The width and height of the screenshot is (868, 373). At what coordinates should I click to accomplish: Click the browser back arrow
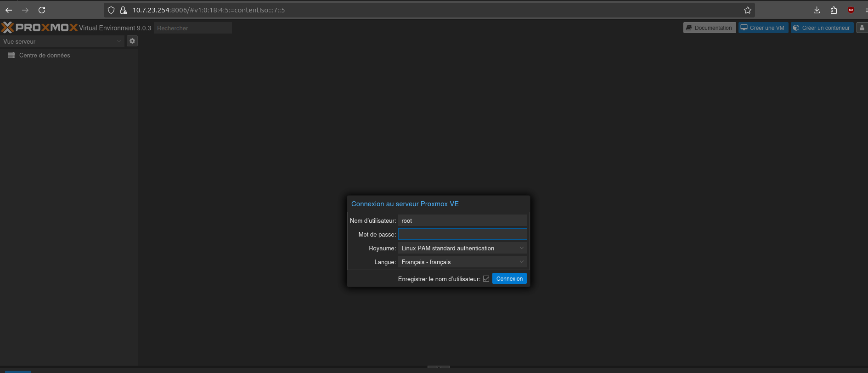[x=9, y=10]
